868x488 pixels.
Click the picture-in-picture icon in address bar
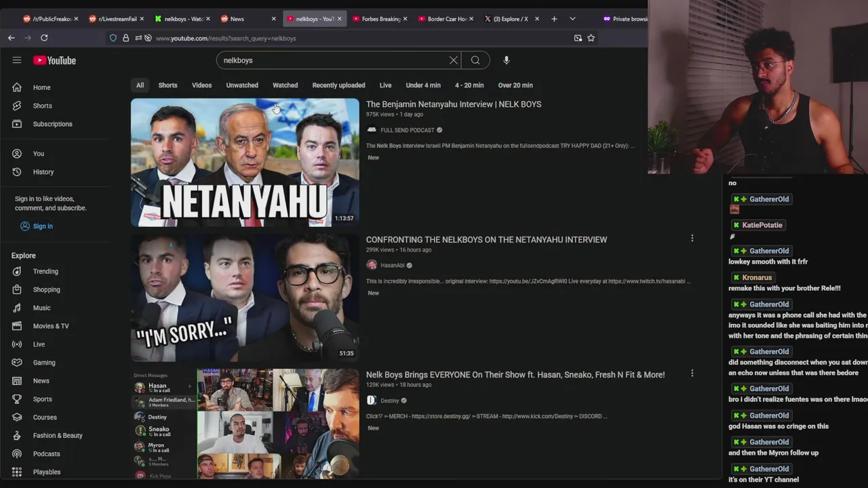pyautogui.click(x=578, y=38)
